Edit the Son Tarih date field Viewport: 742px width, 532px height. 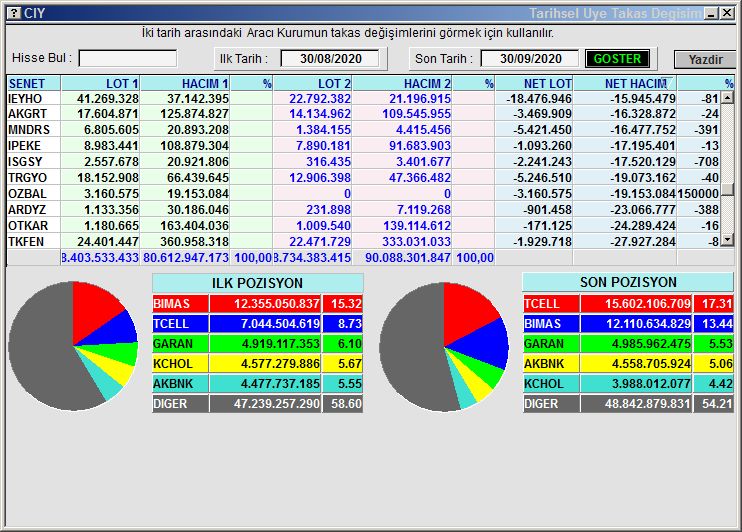point(530,59)
